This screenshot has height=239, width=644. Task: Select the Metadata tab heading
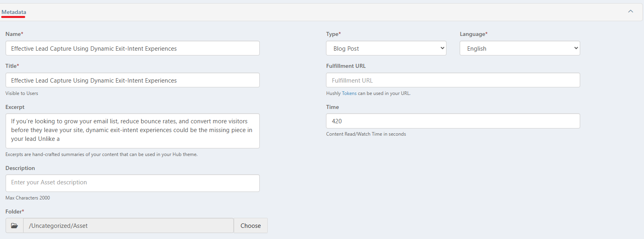tap(14, 12)
